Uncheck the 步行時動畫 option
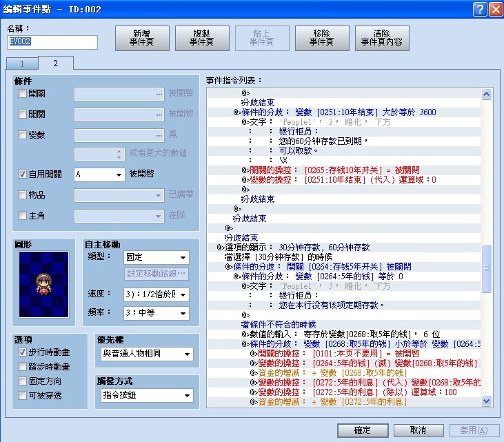The image size is (504, 442). point(22,352)
